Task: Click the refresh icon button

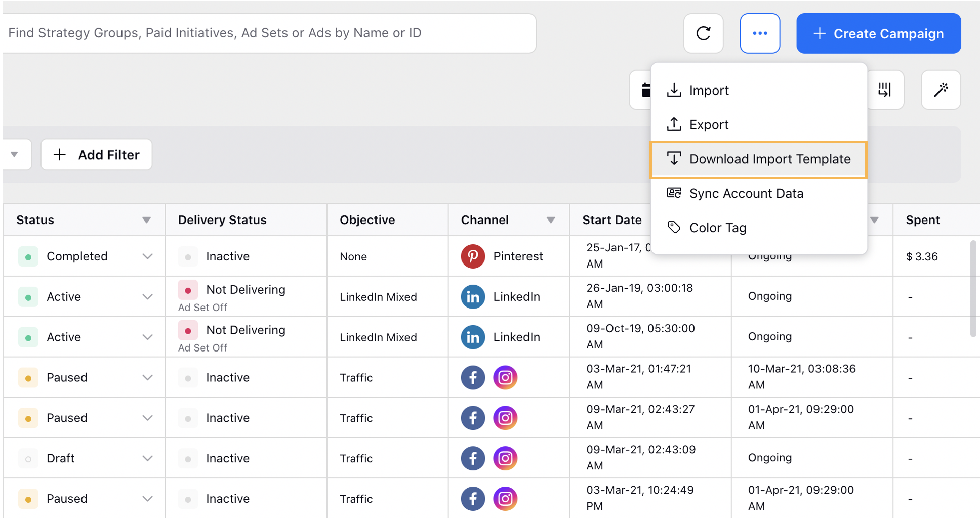Action: click(x=703, y=33)
